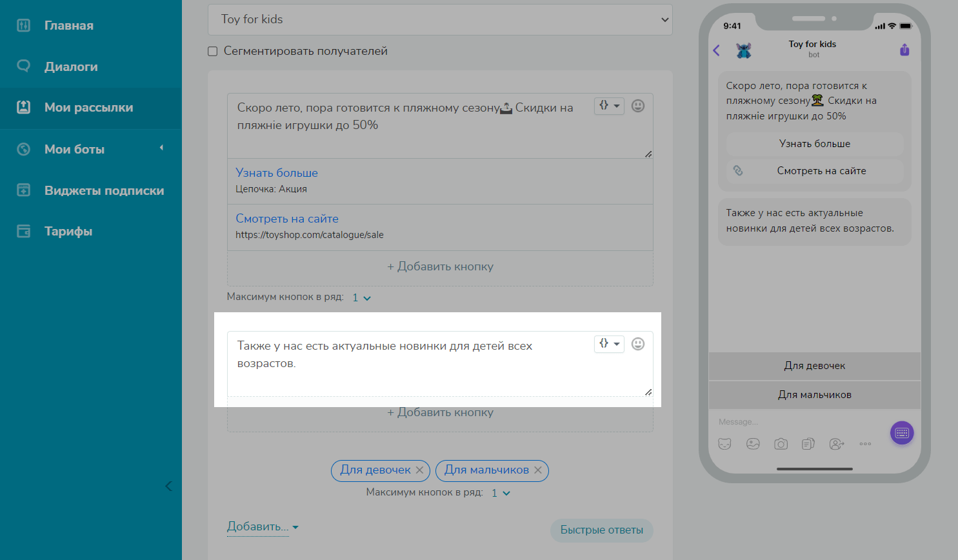Enable "Сегментировать получателей" checkbox

212,52
